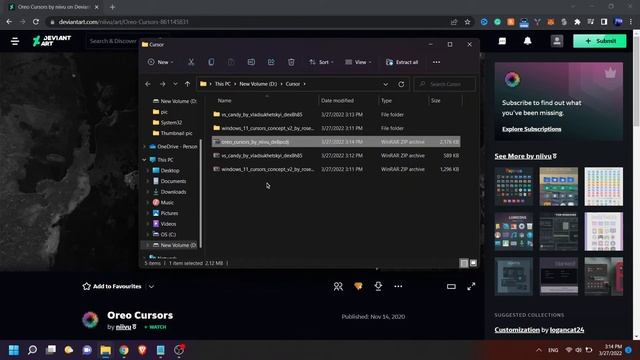The height and width of the screenshot is (360, 640).
Task: Open DeviantArt chat messages icon
Action: 502,41
